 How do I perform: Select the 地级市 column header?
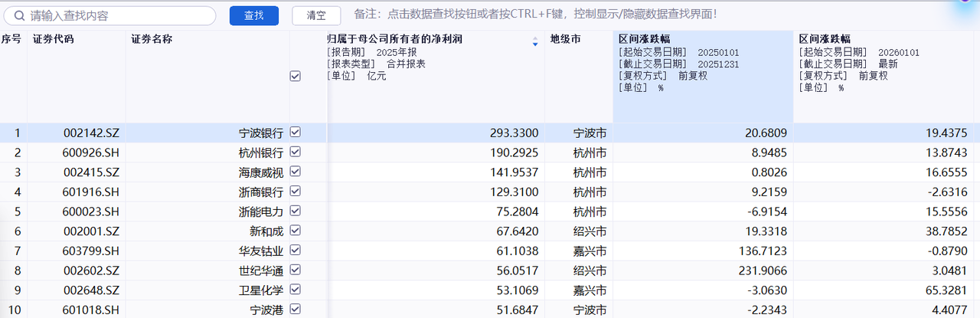[x=565, y=39]
